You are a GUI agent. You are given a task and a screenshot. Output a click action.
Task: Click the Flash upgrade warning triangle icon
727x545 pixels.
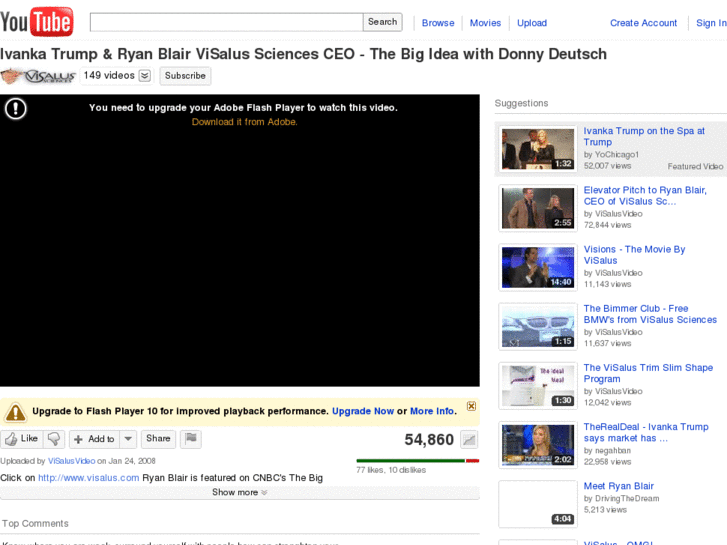(x=15, y=412)
